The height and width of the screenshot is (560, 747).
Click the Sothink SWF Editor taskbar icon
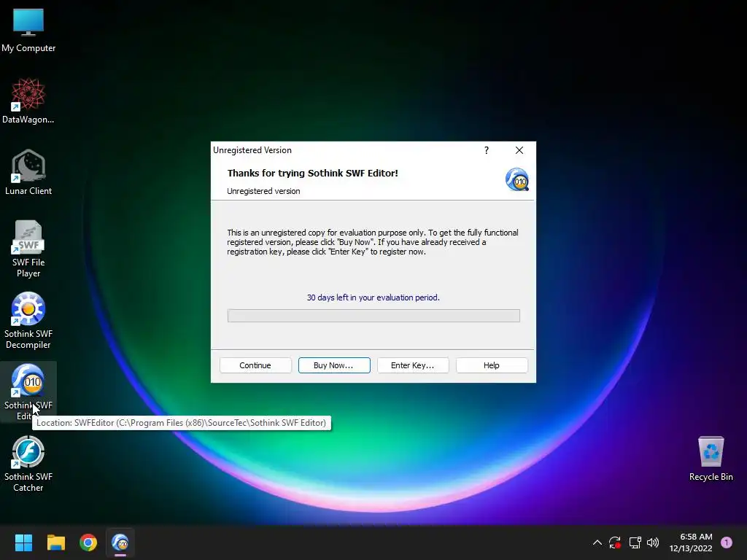[120, 542]
